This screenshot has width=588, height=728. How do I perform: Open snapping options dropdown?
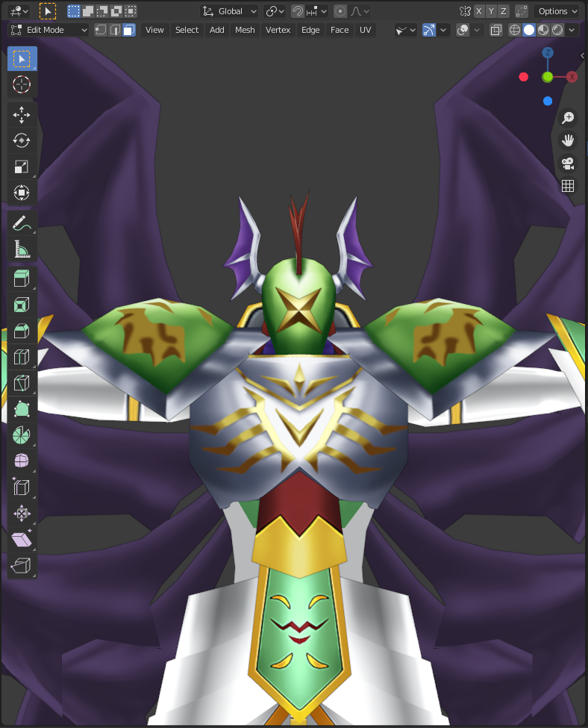pos(317,11)
